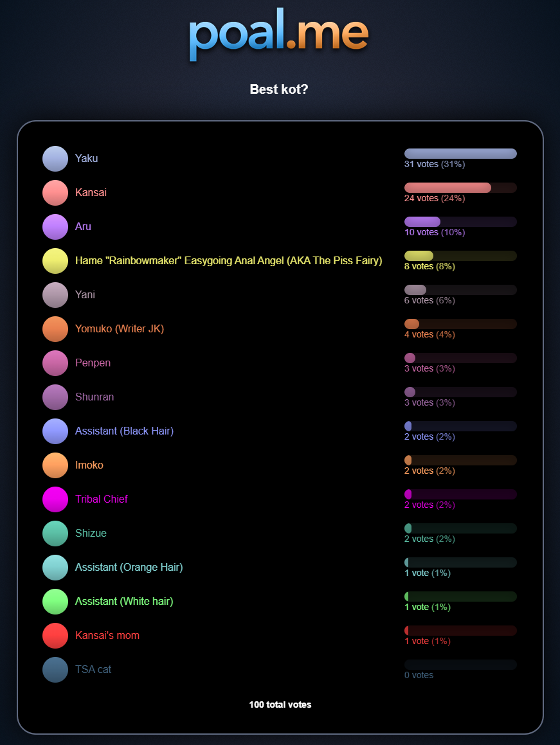
Task: Select the Shunran poll option text
Action: (95, 397)
